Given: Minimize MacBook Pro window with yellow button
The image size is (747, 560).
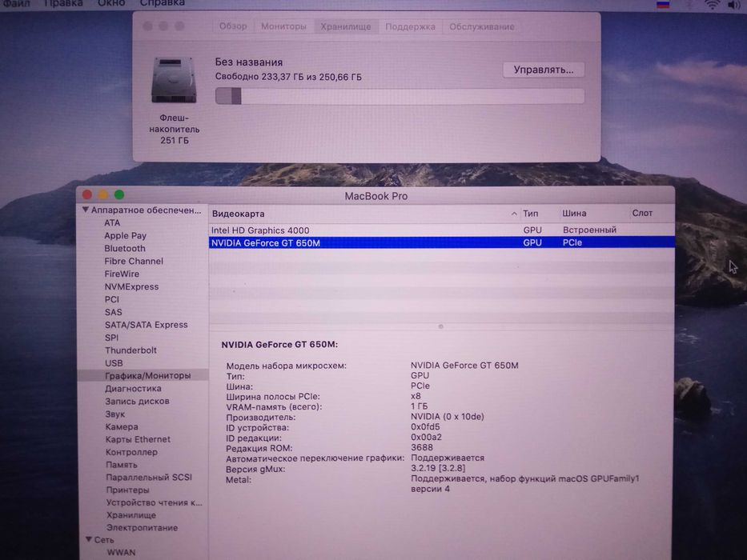Looking at the screenshot, I should tap(103, 194).
